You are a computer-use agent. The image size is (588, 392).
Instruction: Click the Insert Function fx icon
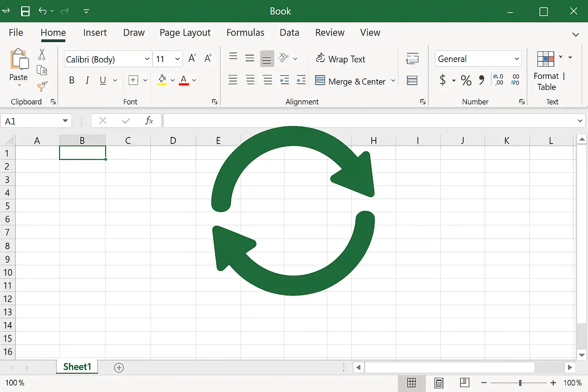(x=149, y=121)
